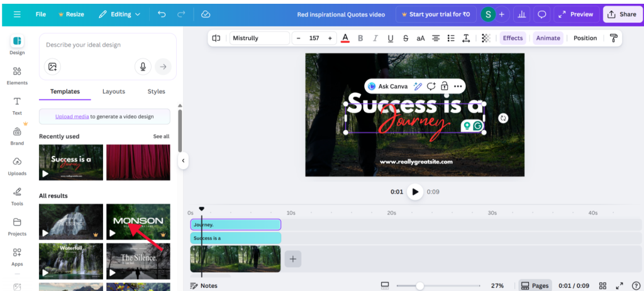Viewport: 644px width, 291px height.
Task: Open the Uploads sidebar panel
Action: (x=17, y=166)
